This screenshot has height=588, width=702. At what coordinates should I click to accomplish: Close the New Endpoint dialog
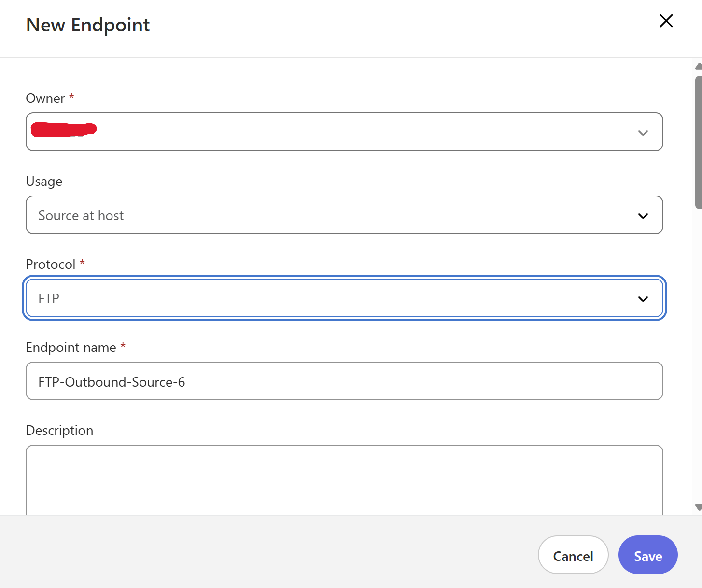click(x=666, y=21)
